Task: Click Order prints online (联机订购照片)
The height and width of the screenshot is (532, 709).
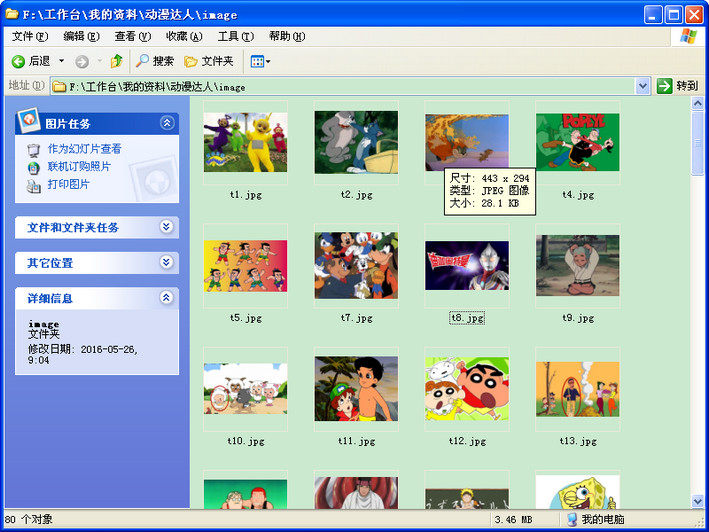Action: [79, 166]
